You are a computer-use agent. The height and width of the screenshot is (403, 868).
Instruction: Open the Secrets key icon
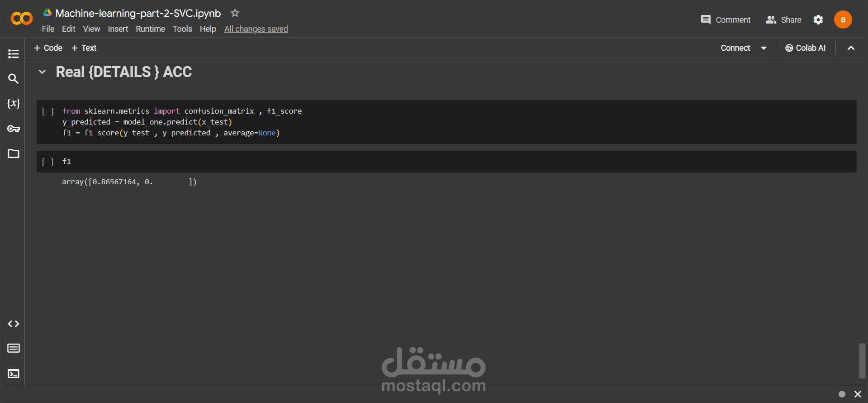click(x=14, y=129)
